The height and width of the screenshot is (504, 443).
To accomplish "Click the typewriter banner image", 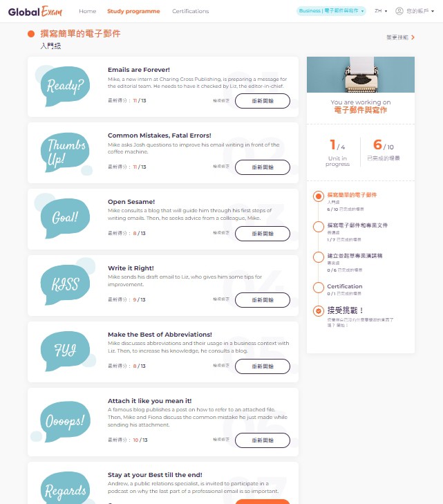I will tap(361, 75).
